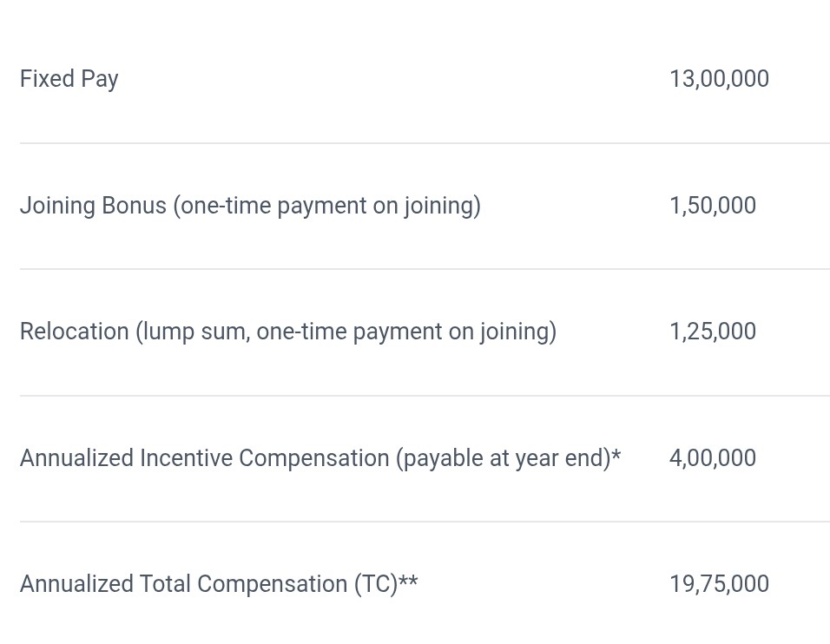This screenshot has width=830, height=644.
Task: Click the divider line below Joining Bonus
Action: click(425, 269)
